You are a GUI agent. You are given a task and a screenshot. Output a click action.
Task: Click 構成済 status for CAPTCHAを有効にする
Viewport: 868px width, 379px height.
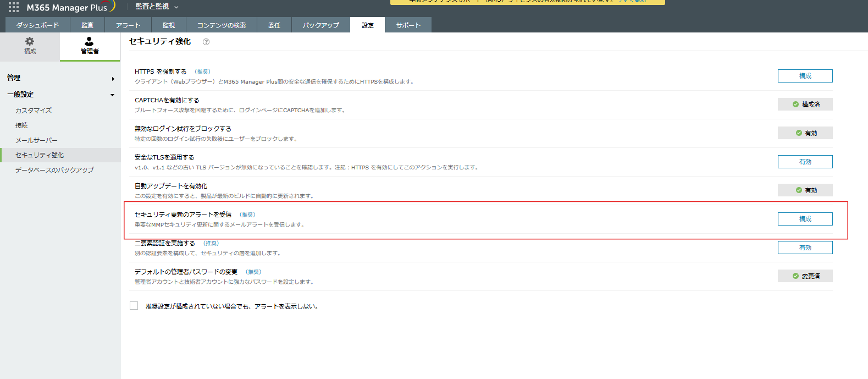[x=805, y=105]
